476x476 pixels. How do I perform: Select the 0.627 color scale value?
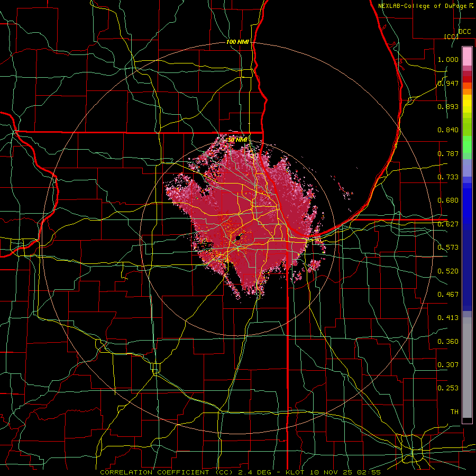click(448, 224)
